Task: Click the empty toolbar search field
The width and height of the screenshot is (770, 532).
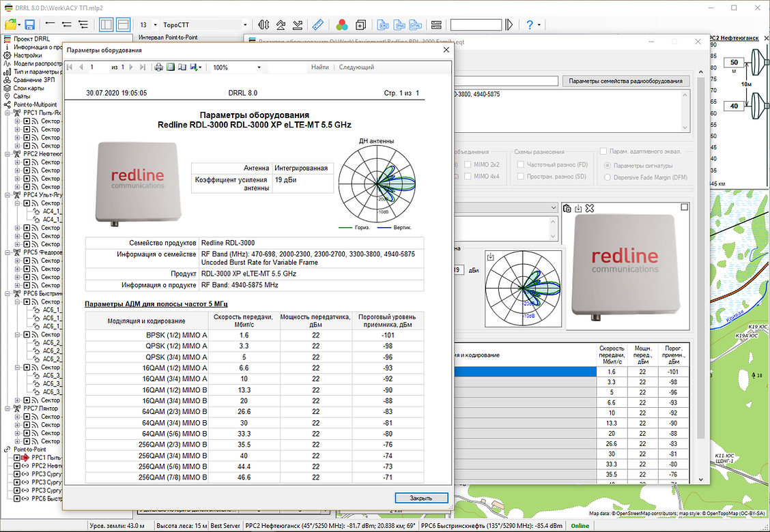Action: 476,25
